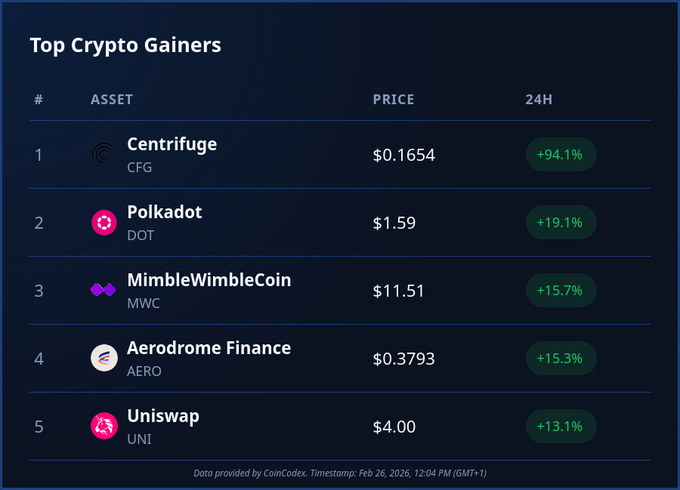The height and width of the screenshot is (490, 680).
Task: Click the purple MimbleWimbleCoin logo icon
Action: tap(104, 290)
